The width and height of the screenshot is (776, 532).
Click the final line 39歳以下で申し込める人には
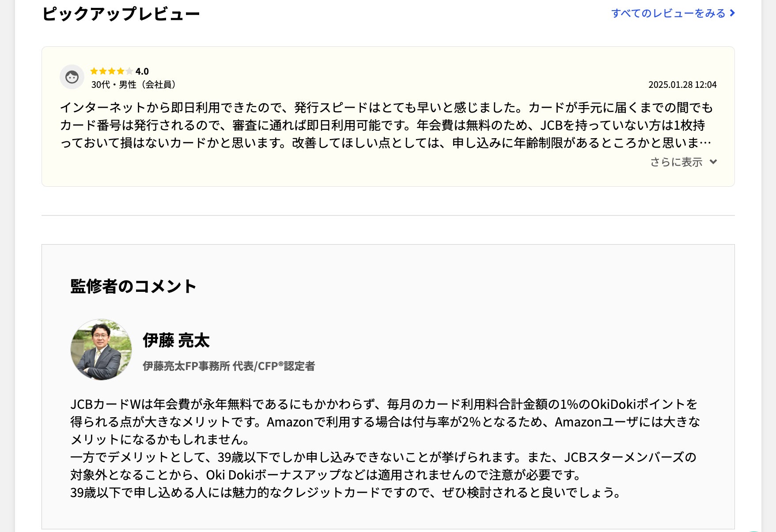[345, 493]
